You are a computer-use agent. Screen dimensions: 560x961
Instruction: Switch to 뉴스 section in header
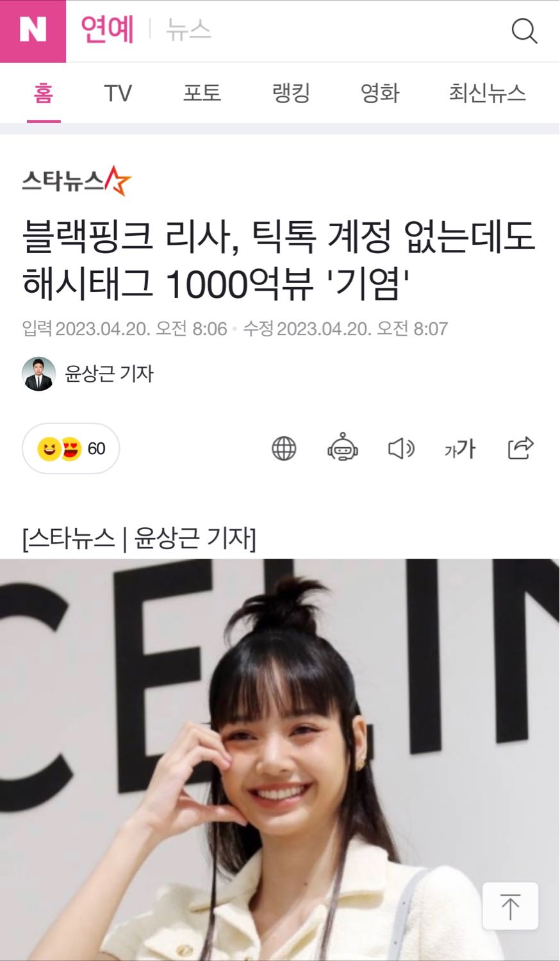point(188,29)
